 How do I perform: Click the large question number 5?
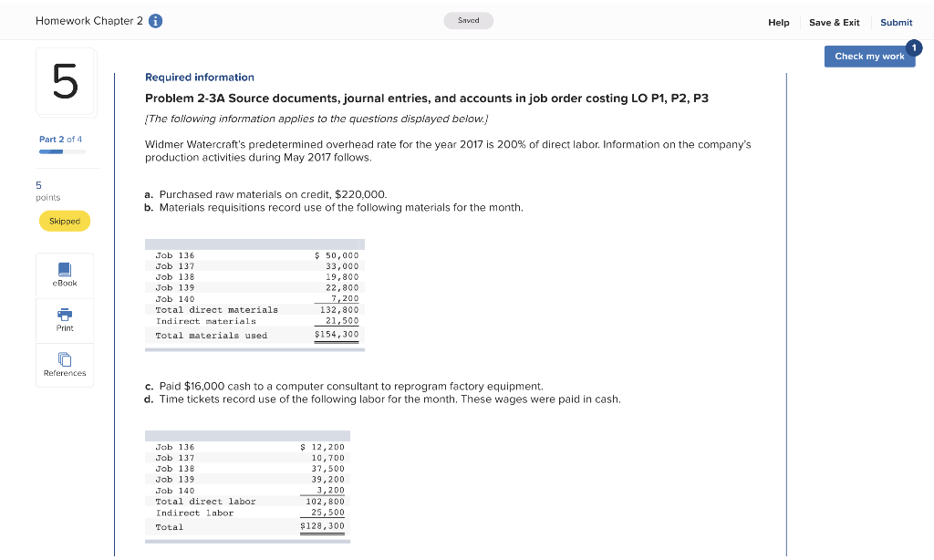click(x=64, y=81)
